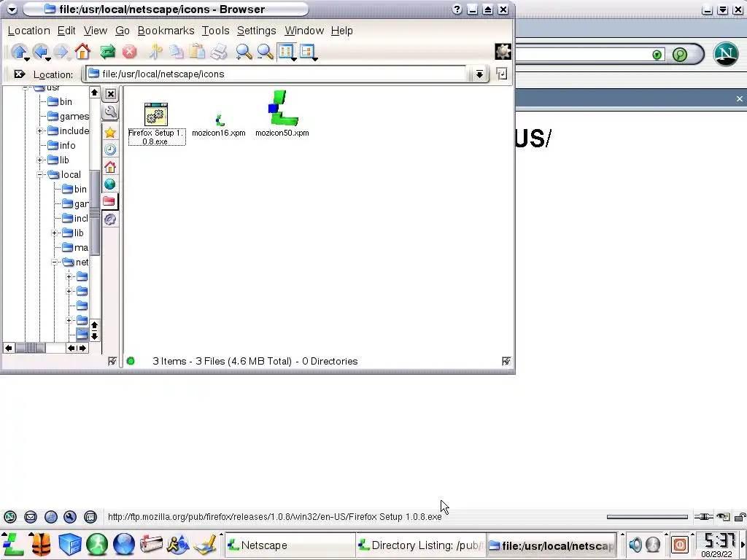This screenshot has height=560, width=747.
Task: Close the sidebar with its X button
Action: click(111, 94)
